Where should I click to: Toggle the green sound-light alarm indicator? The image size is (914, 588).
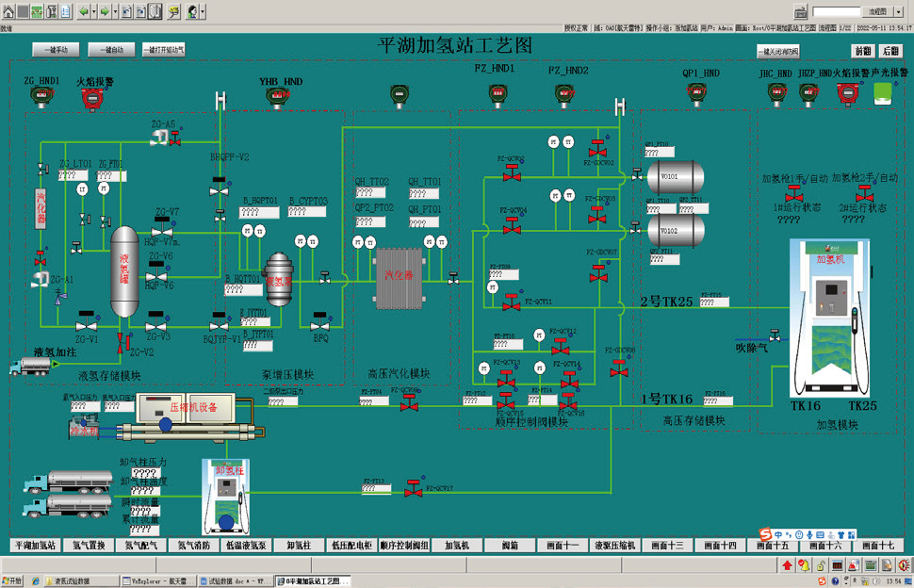click(883, 92)
